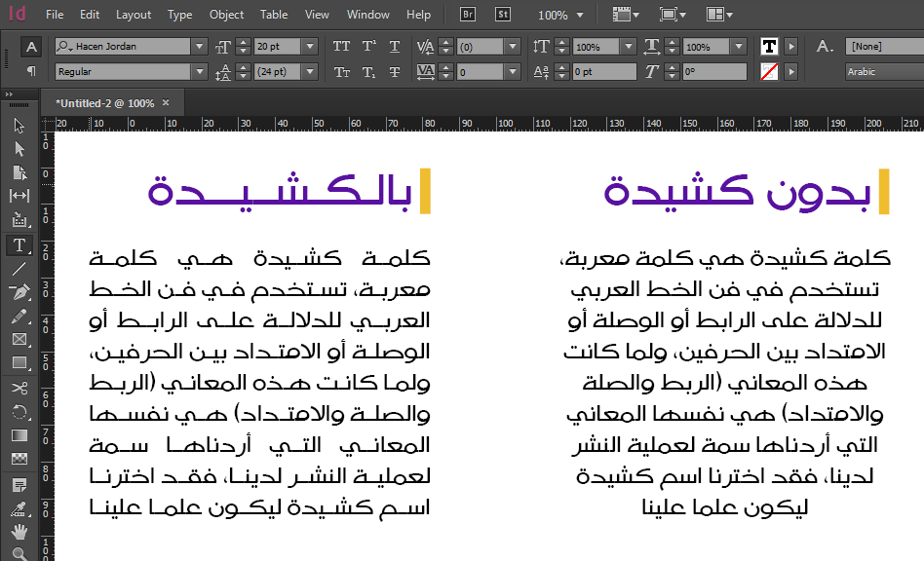Open the vertical scale dropdown
Image resolution: width=924 pixels, height=561 pixels.
click(629, 47)
